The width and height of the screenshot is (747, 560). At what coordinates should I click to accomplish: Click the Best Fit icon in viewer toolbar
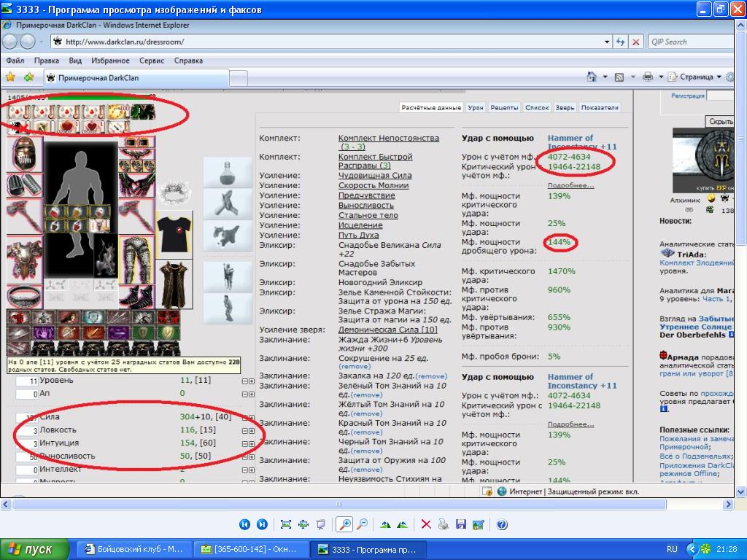[x=285, y=524]
